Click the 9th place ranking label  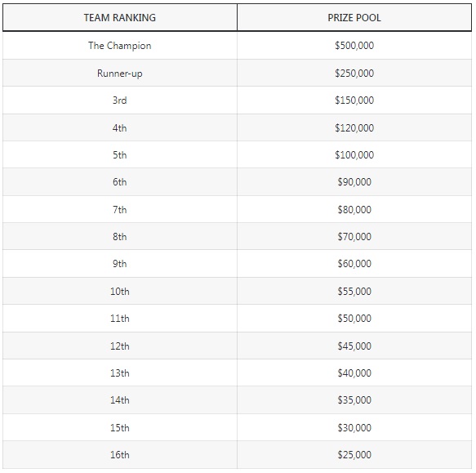120,263
